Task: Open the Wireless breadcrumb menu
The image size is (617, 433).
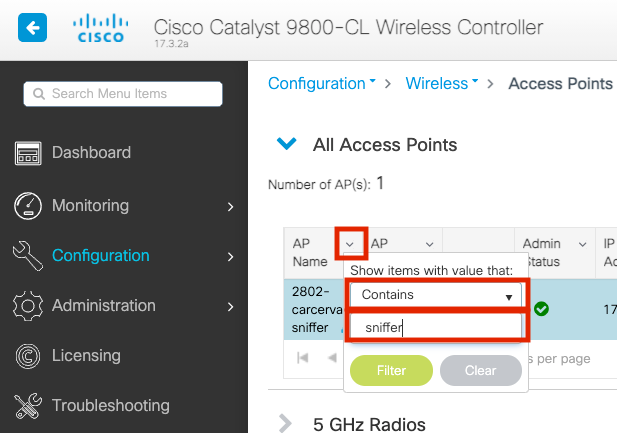Action: pos(442,83)
